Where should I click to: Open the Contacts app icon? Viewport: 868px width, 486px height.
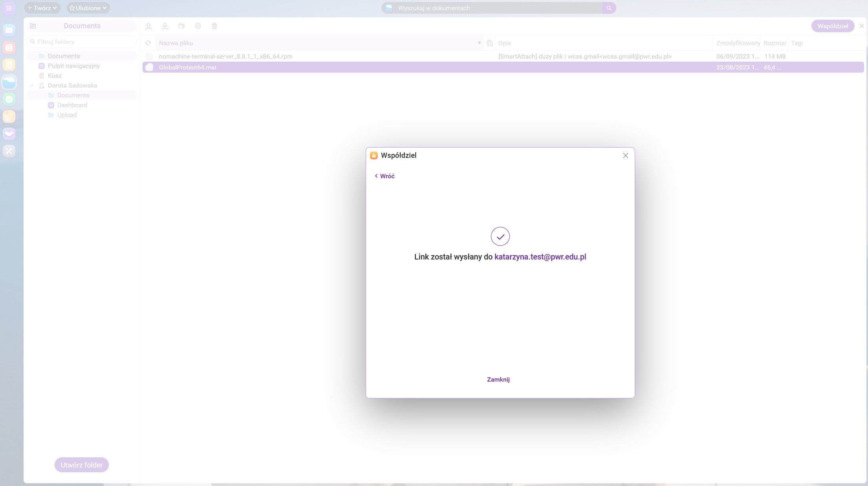pyautogui.click(x=9, y=65)
